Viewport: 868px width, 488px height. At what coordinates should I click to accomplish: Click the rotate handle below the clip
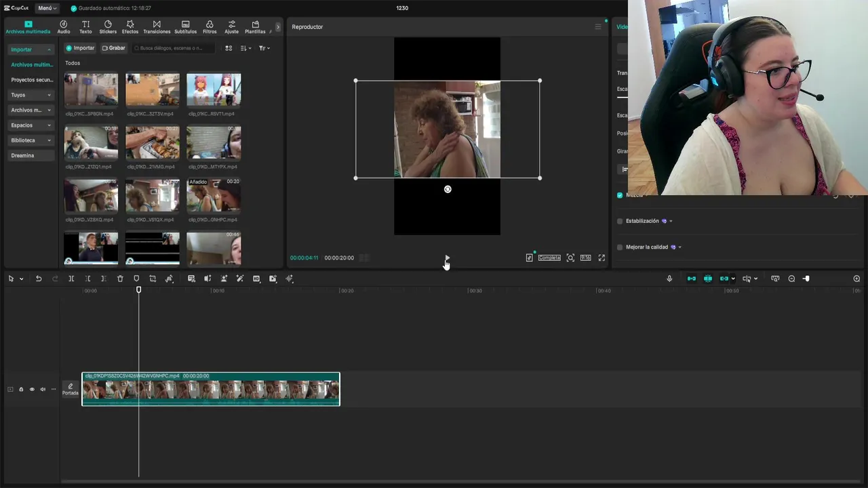coord(448,189)
